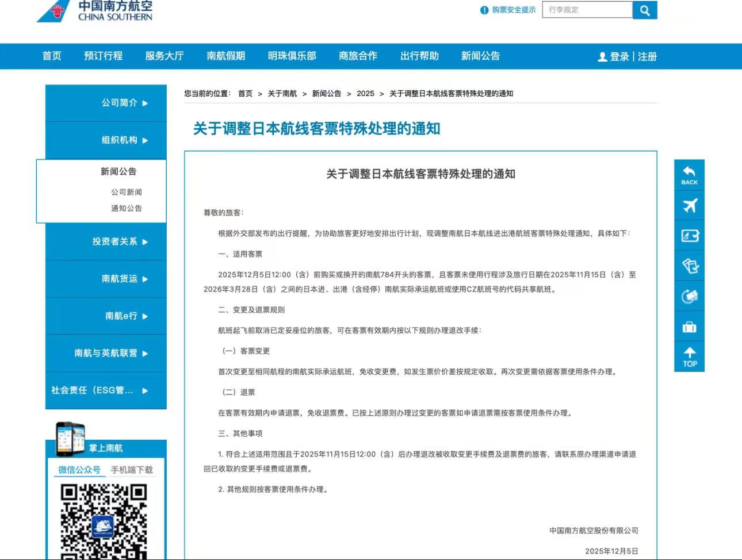Screen dimensions: 742x560
Task: Expand the 投资者关系 sidebar section
Action: tap(120, 241)
